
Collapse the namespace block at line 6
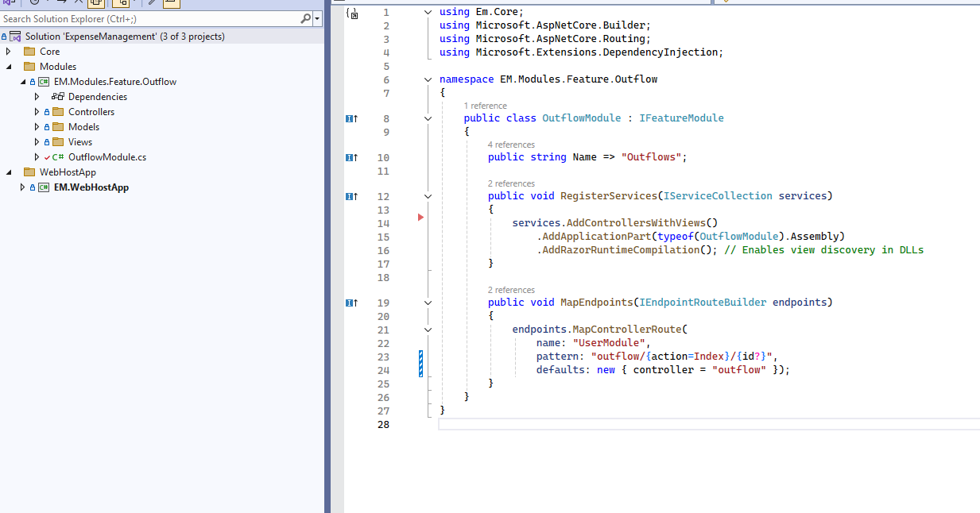click(x=428, y=79)
